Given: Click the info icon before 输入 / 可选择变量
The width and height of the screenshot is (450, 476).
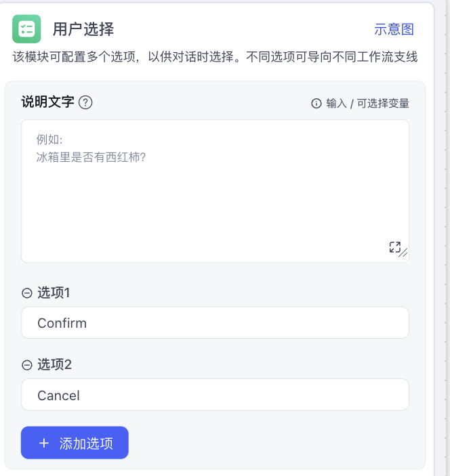Looking at the screenshot, I should 316,104.
